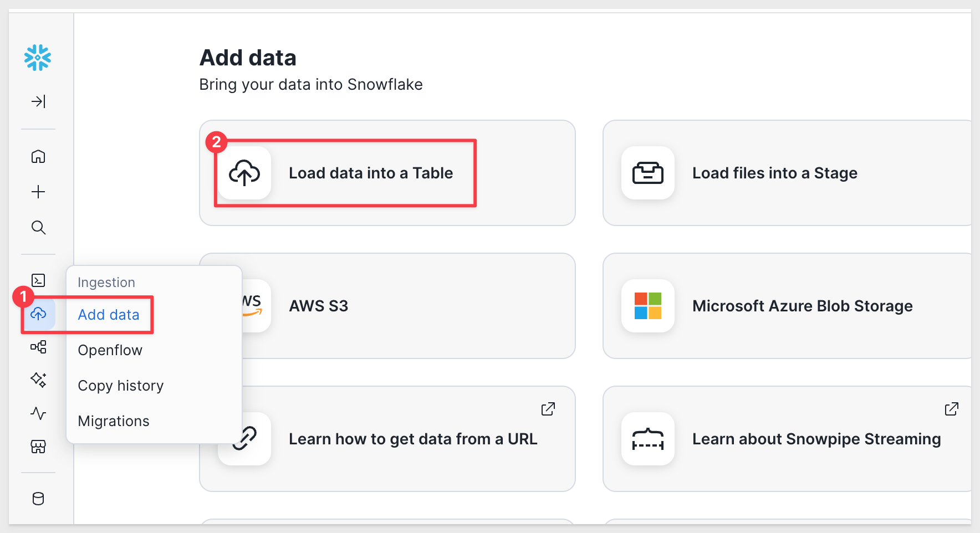Choose Load files into a Stage
The image size is (980, 533).
(x=774, y=173)
